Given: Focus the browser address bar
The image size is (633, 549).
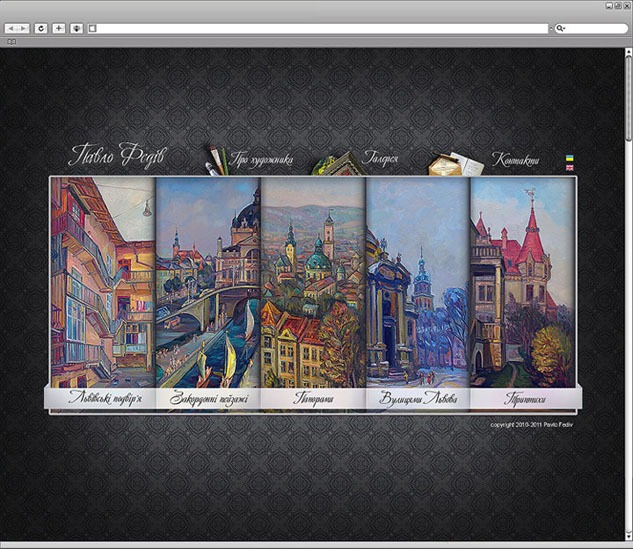Looking at the screenshot, I should coord(318,28).
